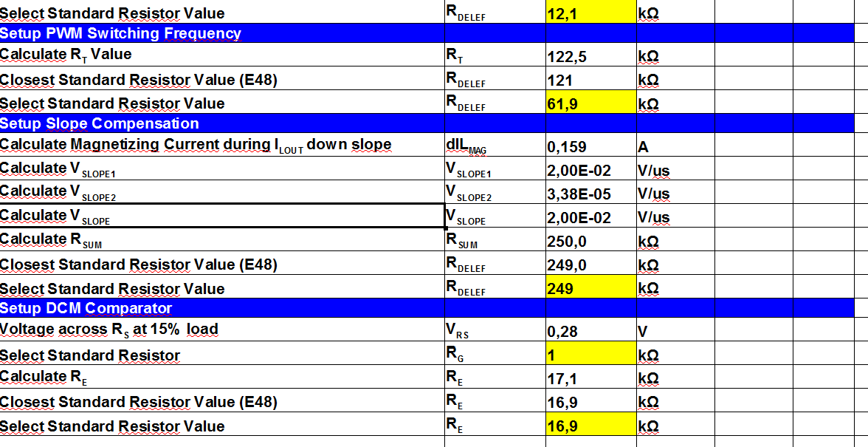The image size is (868, 447).
Task: Select the 'Select Standard Resistor' RG row label
Action: coord(222,353)
